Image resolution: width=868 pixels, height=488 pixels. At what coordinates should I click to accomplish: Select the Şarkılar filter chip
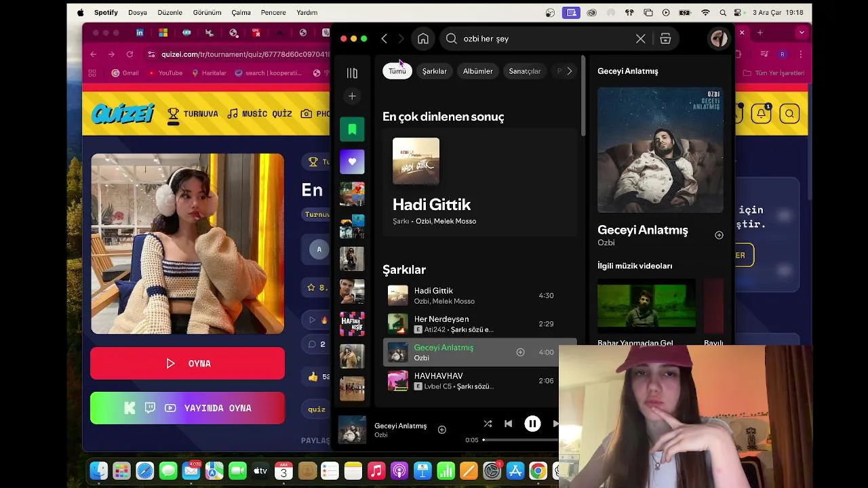[x=435, y=71]
